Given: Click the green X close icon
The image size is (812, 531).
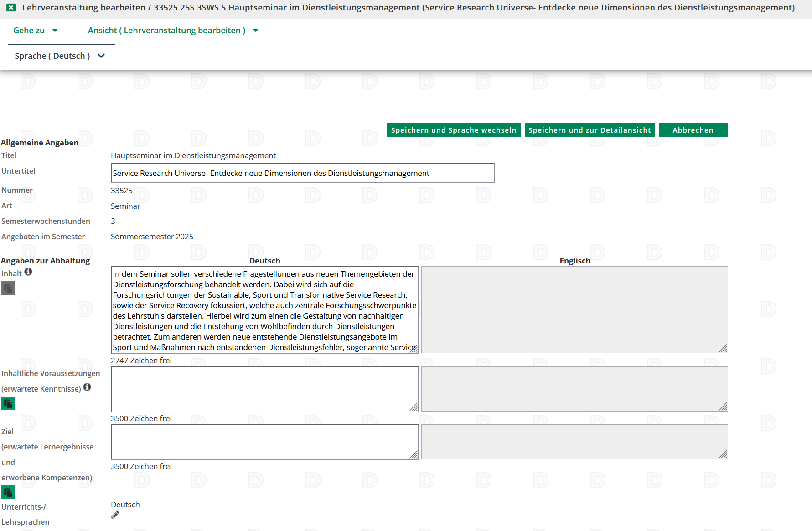Looking at the screenshot, I should [11, 8].
